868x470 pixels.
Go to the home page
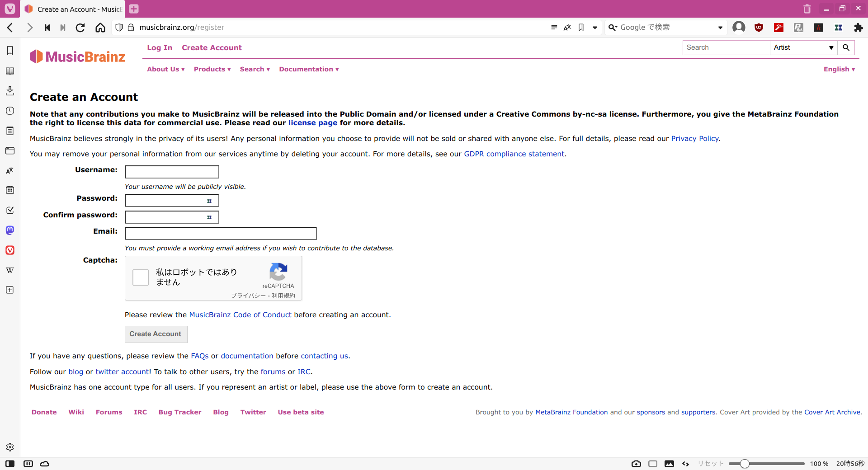[100, 28]
